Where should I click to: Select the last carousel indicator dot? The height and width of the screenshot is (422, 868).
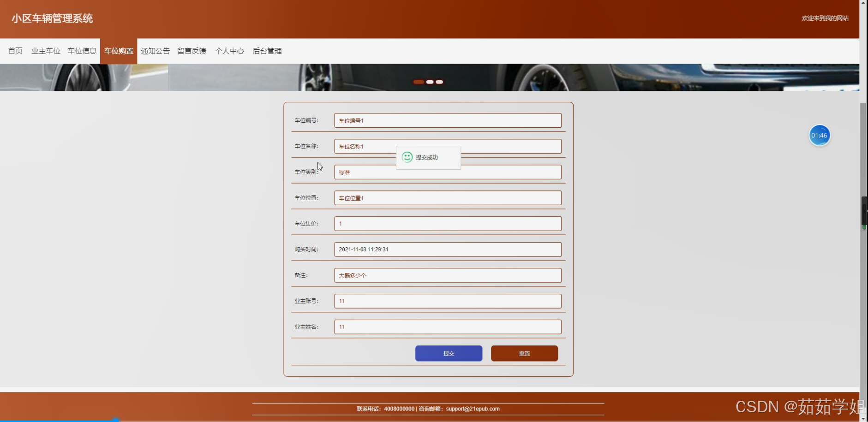click(439, 82)
